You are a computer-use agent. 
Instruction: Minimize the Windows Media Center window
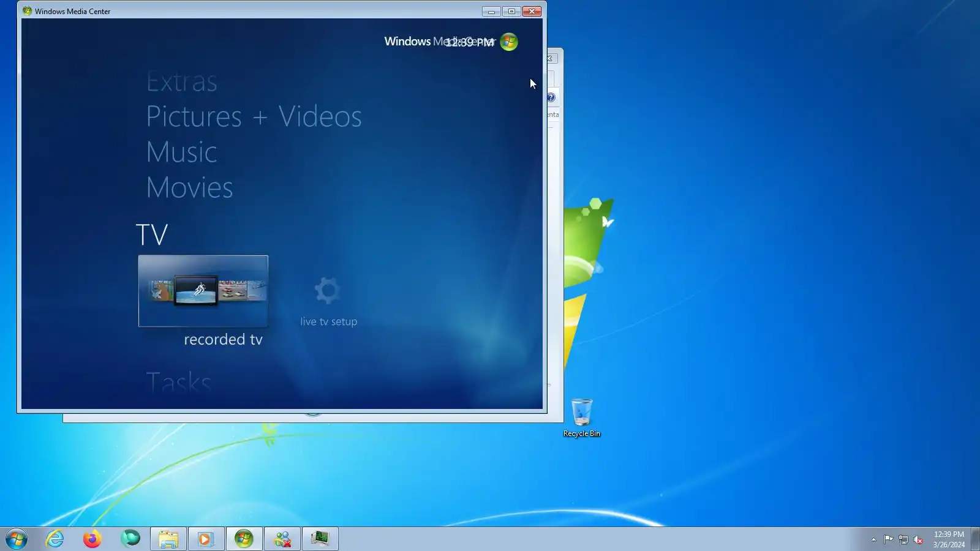click(491, 11)
